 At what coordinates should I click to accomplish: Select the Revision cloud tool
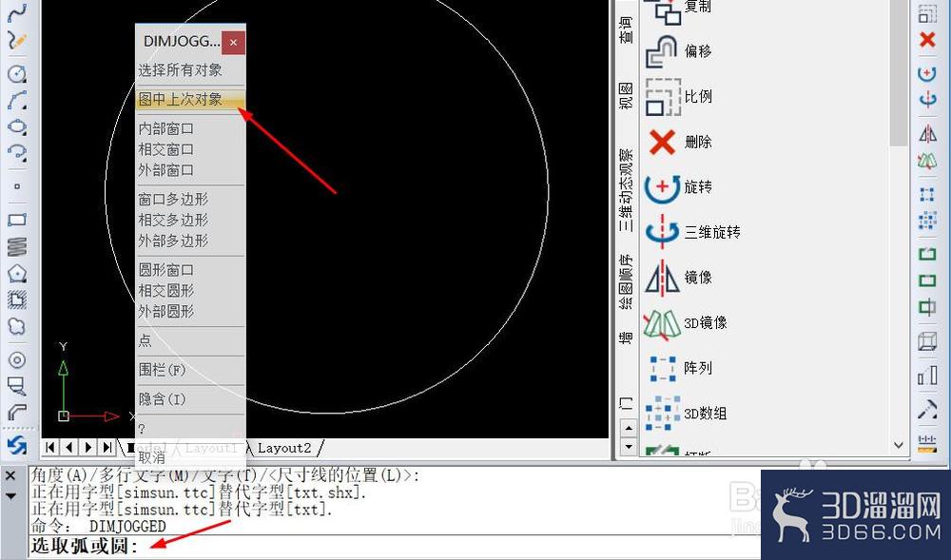point(17,326)
